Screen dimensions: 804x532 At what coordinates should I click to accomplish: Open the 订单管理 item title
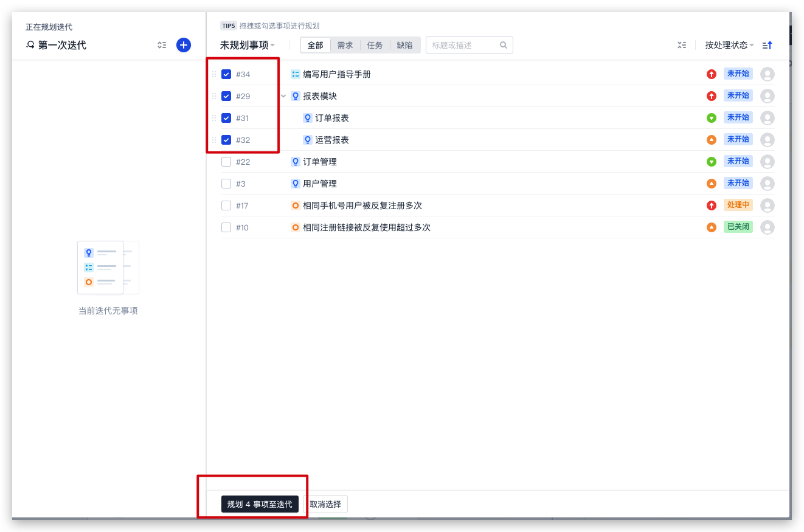[x=320, y=162]
